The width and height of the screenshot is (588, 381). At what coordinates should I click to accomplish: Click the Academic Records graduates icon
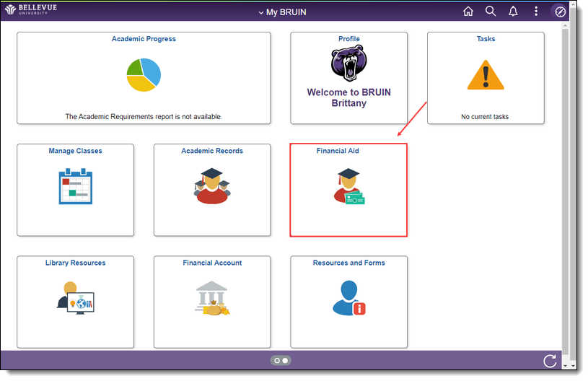[212, 186]
